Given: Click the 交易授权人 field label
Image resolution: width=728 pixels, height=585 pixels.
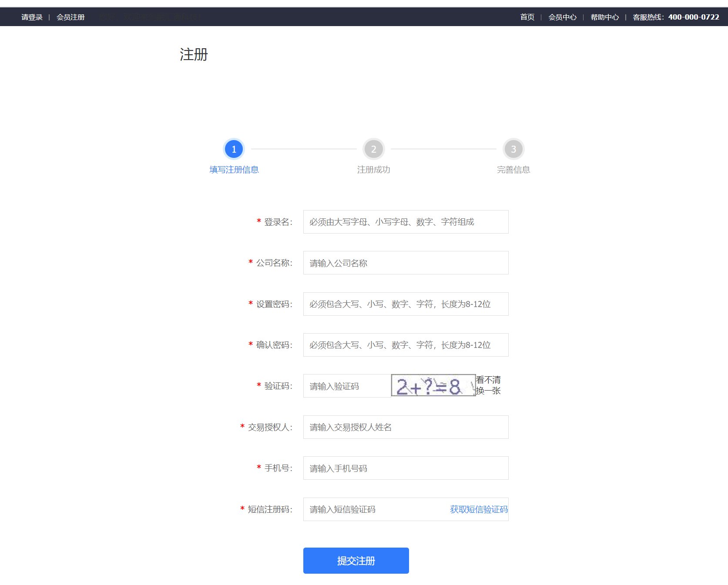Looking at the screenshot, I should pos(270,427).
